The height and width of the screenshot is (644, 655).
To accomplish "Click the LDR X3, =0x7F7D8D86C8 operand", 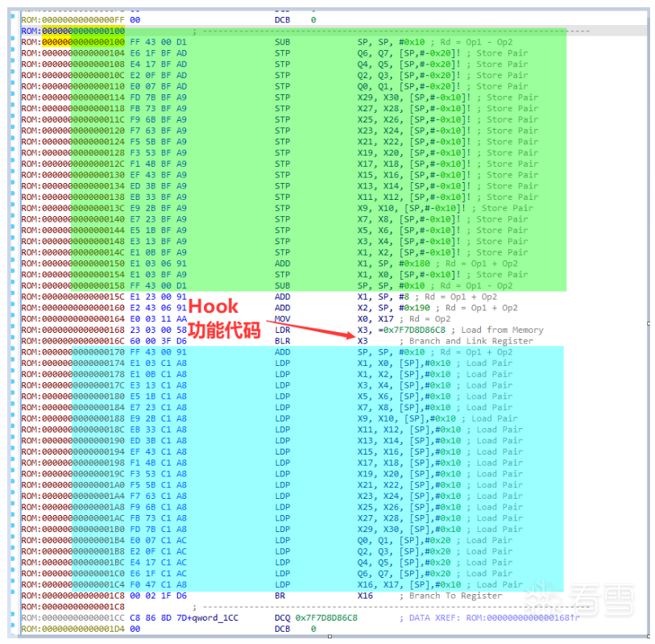I will coord(401,330).
